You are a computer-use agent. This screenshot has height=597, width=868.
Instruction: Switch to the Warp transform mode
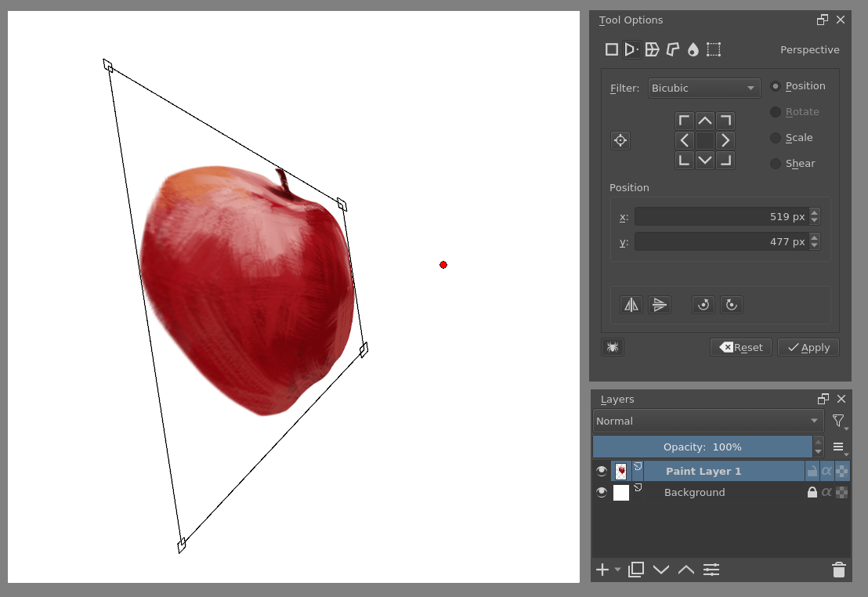tap(652, 49)
